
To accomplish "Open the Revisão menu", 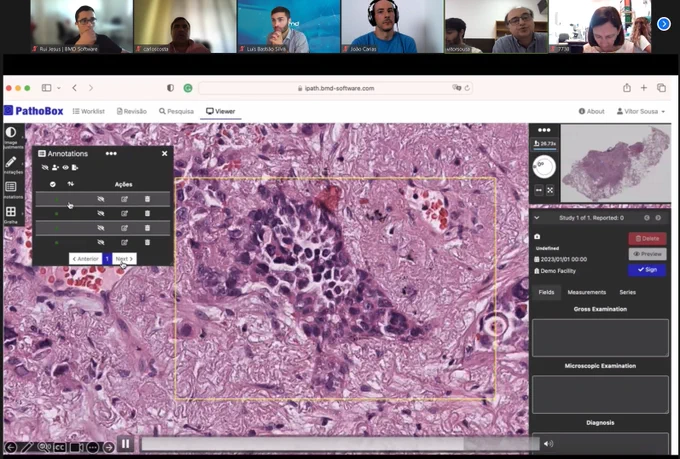I will (x=132, y=111).
